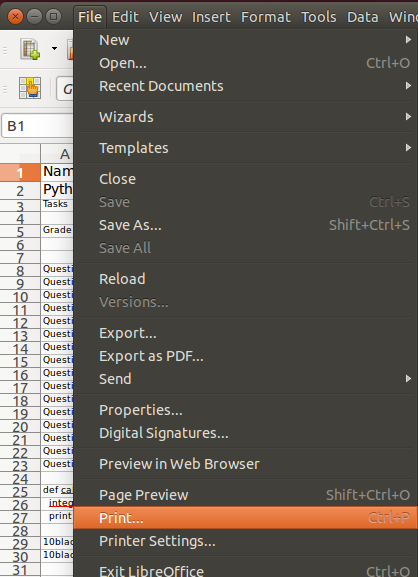Expand the Recent Documents submenu
This screenshot has width=418, height=577.
[246, 86]
